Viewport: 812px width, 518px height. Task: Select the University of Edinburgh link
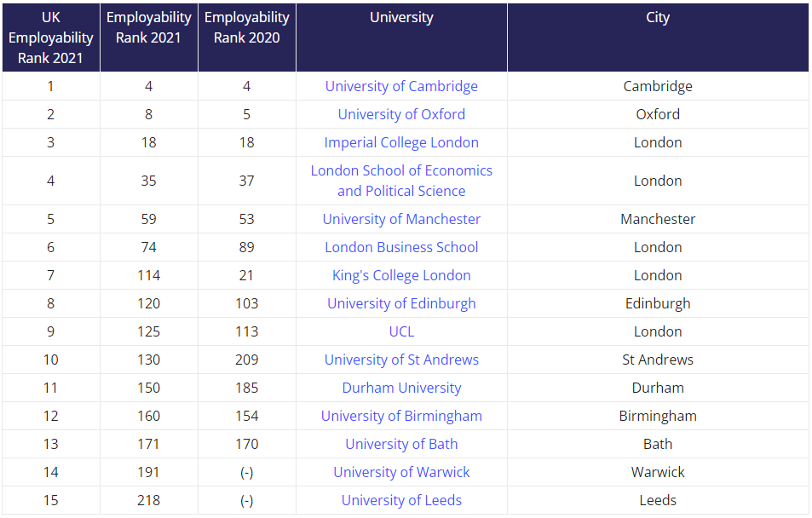tap(401, 303)
